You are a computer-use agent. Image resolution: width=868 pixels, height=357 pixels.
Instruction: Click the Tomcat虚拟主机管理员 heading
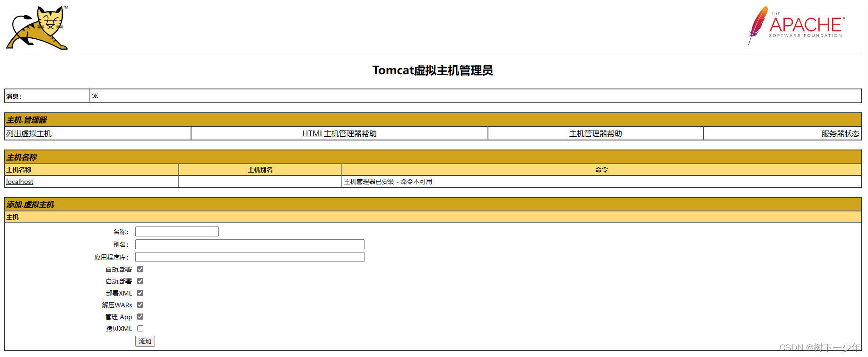[x=433, y=70]
